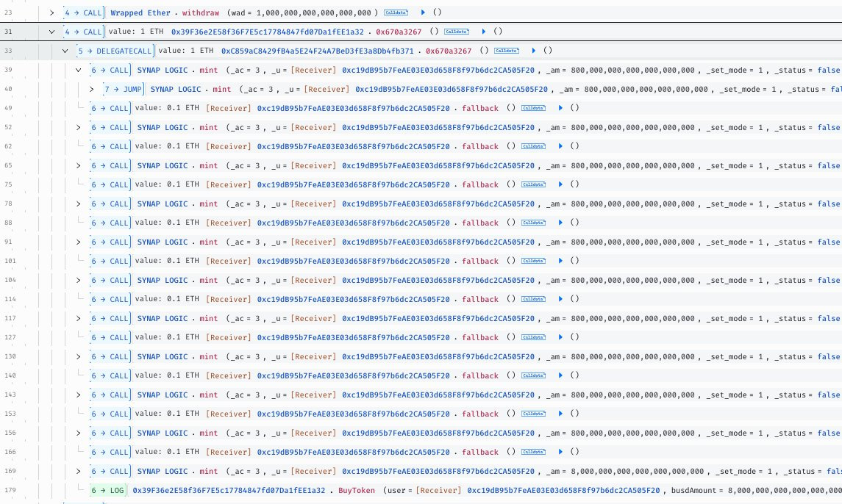The width and height of the screenshot is (842, 504).
Task: Click the Calldata badge on Wrapped Ether withdraw row
Action: (396, 13)
